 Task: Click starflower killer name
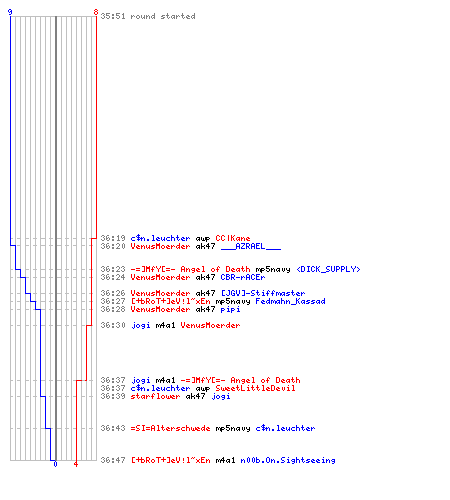pyautogui.click(x=155, y=396)
